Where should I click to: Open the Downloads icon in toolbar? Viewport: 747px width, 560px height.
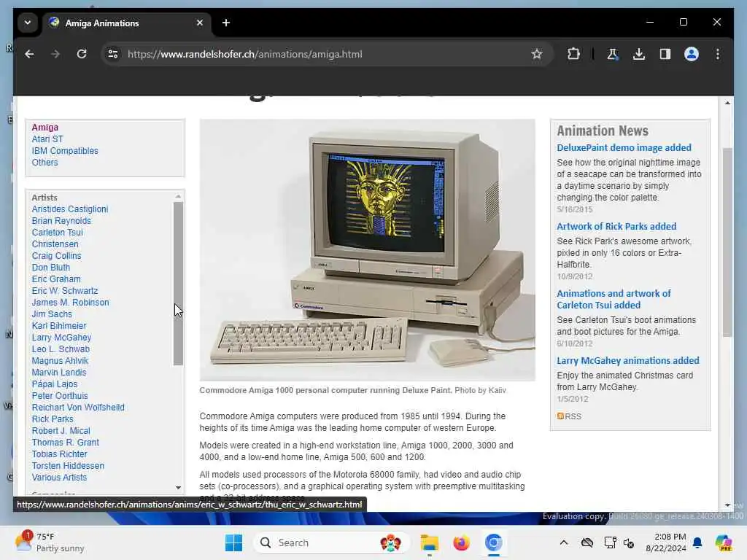coord(639,54)
